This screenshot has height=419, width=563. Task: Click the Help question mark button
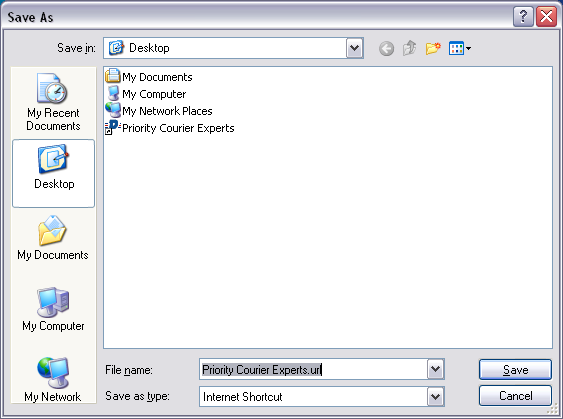(523, 17)
